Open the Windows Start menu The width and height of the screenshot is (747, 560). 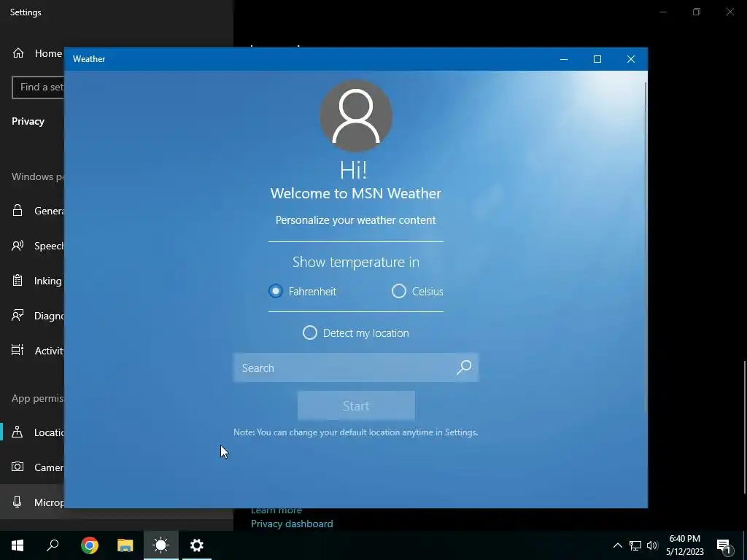tap(18, 545)
